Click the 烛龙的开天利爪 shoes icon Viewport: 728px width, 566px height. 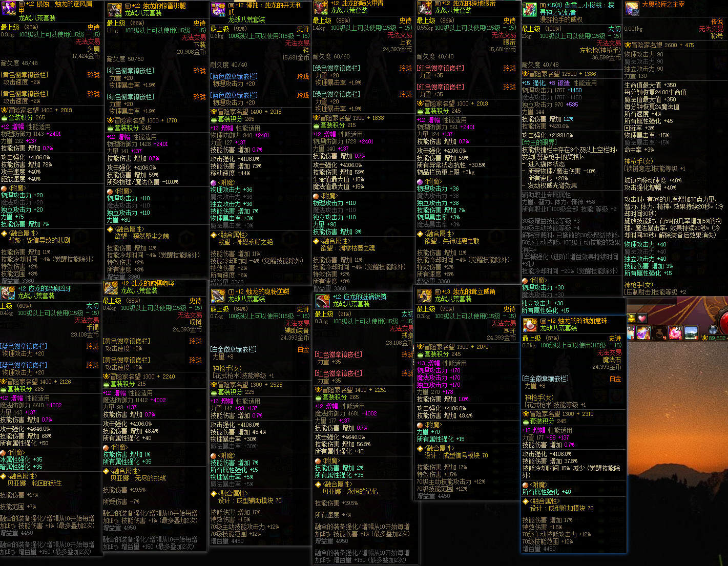pyautogui.click(x=218, y=9)
